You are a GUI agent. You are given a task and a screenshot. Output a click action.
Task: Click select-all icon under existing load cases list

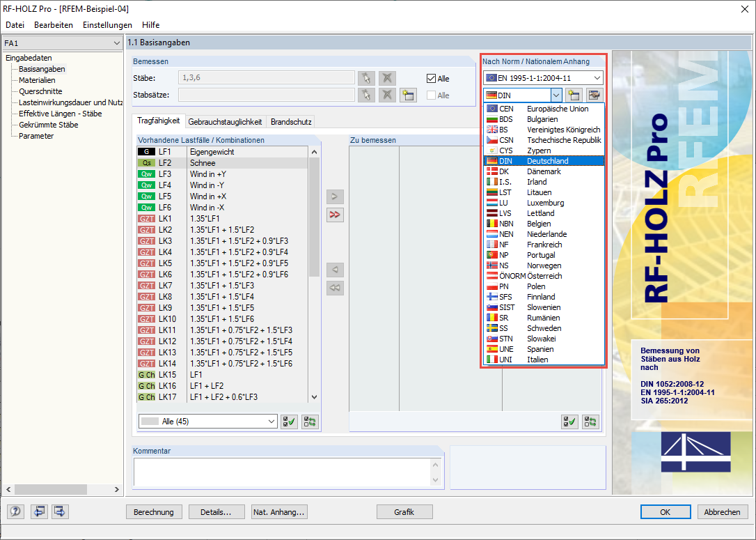(290, 422)
